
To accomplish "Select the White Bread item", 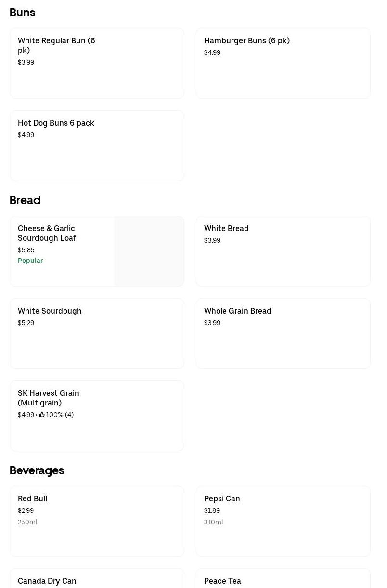I will click(x=283, y=251).
